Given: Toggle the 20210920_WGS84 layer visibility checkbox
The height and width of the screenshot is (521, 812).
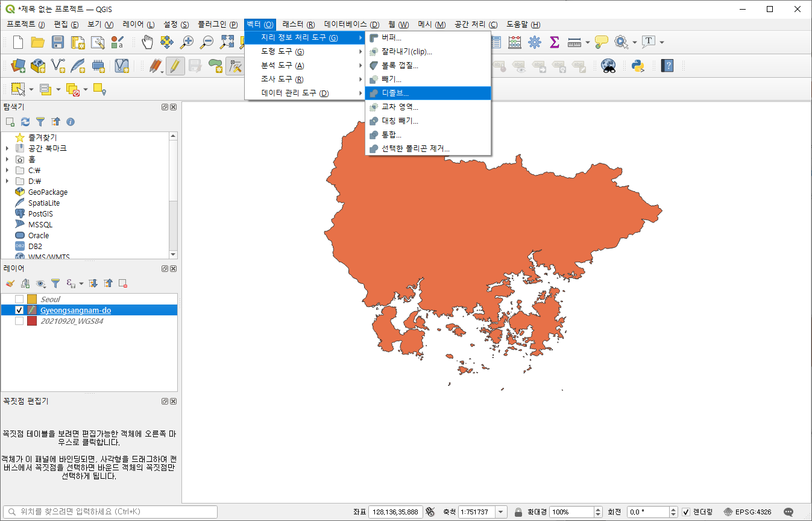Looking at the screenshot, I should [19, 321].
